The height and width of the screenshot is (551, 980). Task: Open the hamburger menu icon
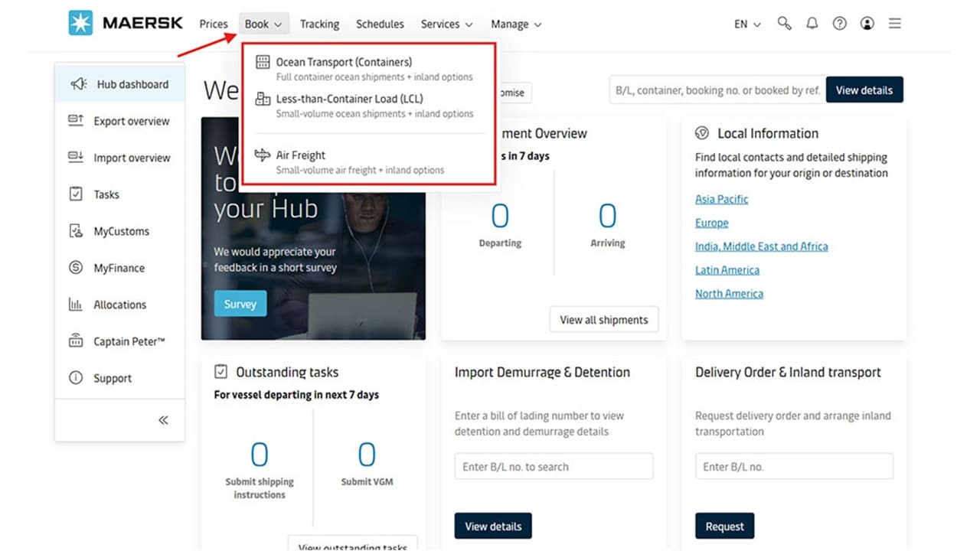pos(894,24)
